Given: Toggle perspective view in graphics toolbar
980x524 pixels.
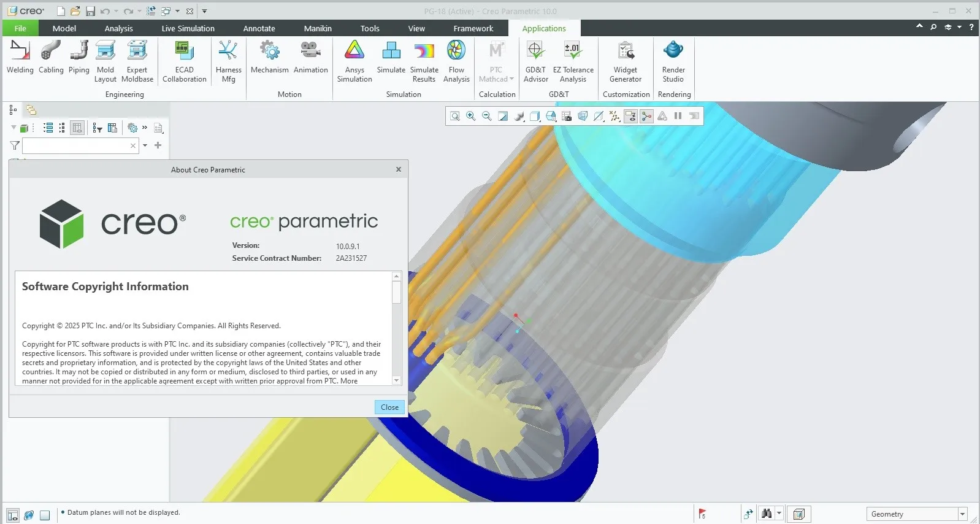Looking at the screenshot, I should [x=583, y=116].
